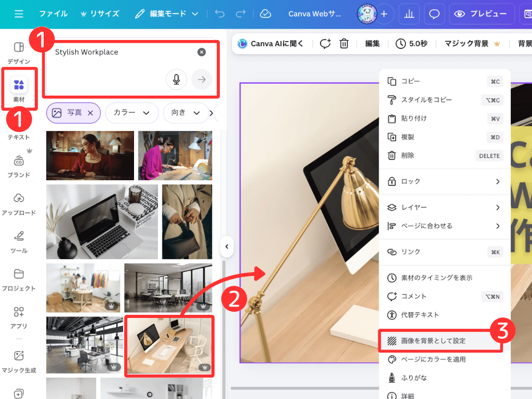Open the analytics bar chart icon
The width and height of the screenshot is (532, 399).
409,14
